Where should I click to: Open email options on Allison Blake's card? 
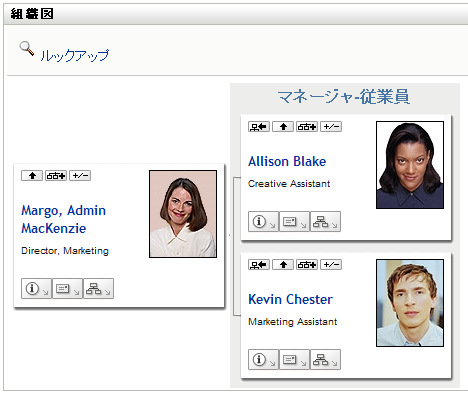pyautogui.click(x=294, y=221)
